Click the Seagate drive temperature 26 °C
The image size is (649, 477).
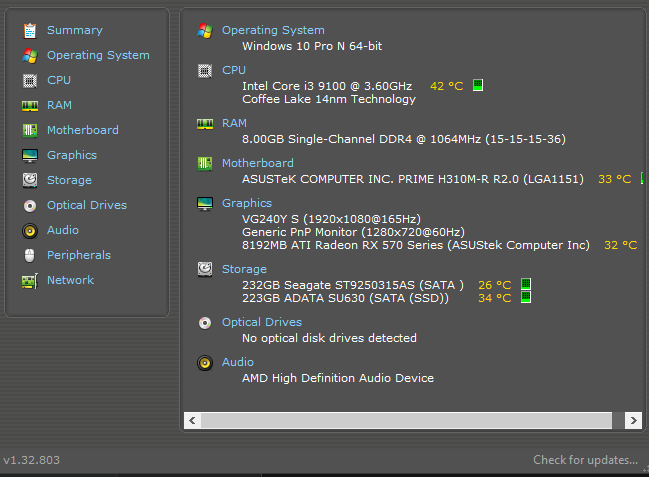click(495, 285)
